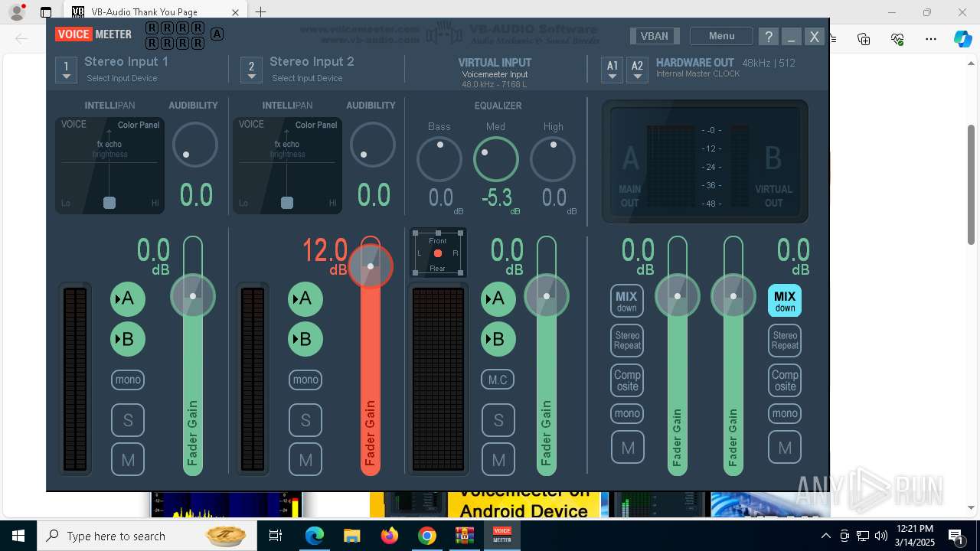Image resolution: width=980 pixels, height=551 pixels.
Task: Open a new browser tab
Action: 260,11
